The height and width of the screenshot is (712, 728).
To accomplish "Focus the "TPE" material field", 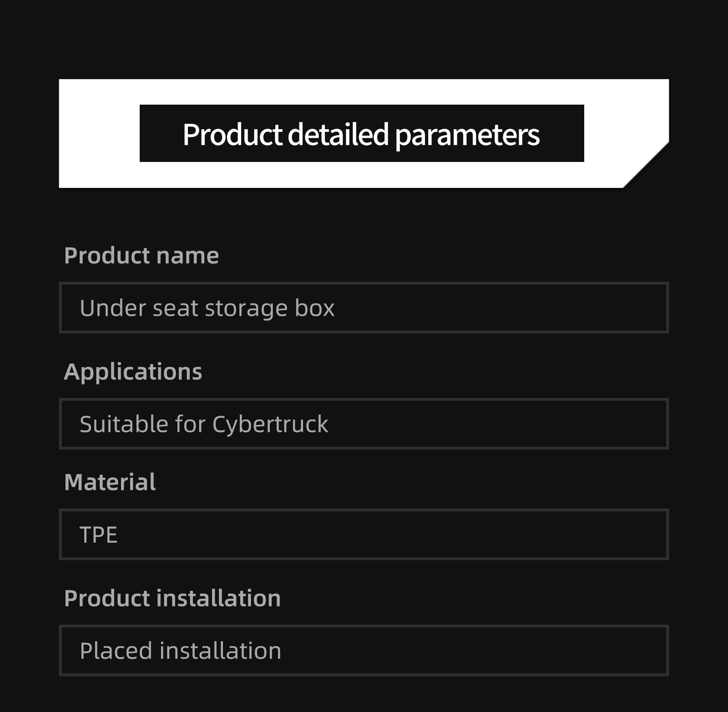I will (364, 535).
